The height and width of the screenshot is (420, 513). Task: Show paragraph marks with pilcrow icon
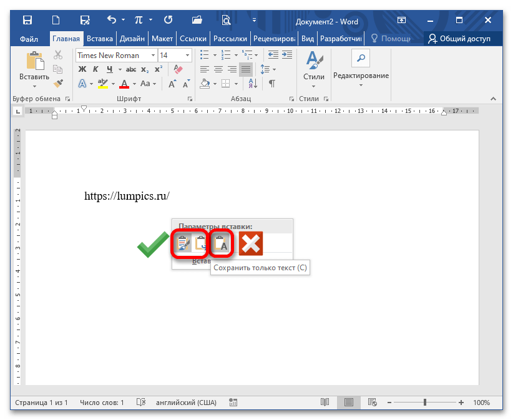[271, 84]
